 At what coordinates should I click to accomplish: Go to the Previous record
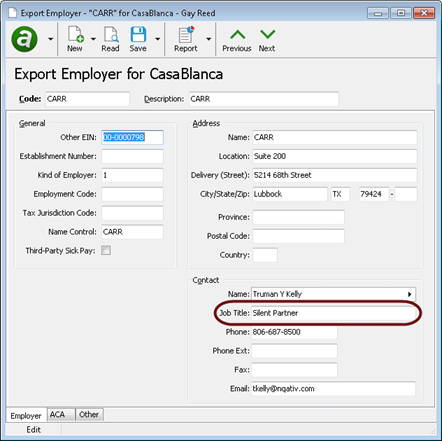tap(237, 41)
